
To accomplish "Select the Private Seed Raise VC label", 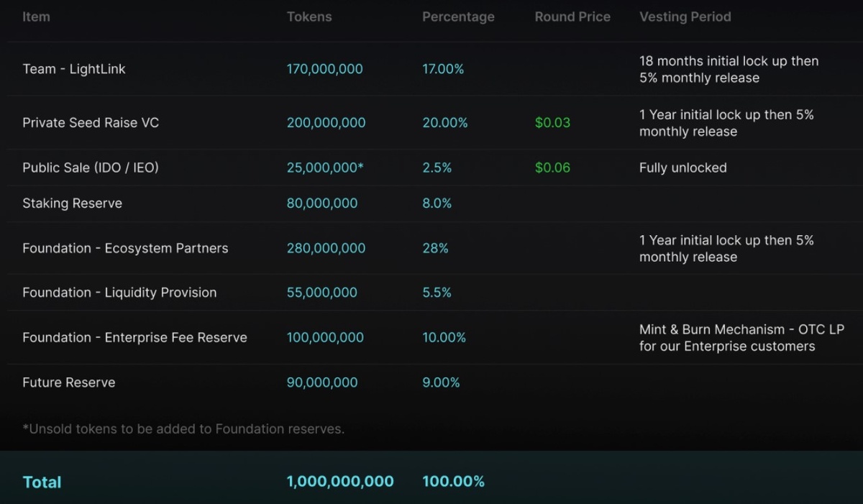I will [x=91, y=123].
